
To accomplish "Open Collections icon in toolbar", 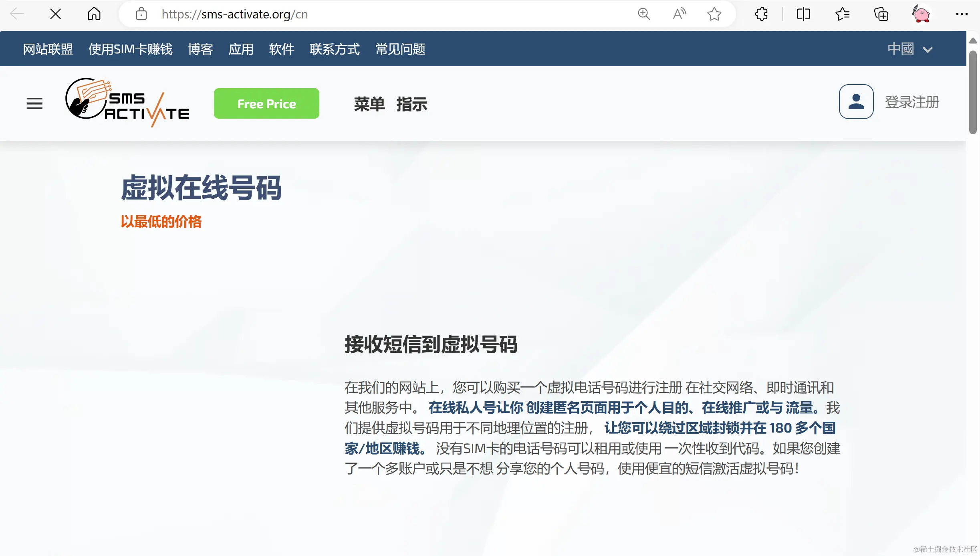I will tap(881, 14).
